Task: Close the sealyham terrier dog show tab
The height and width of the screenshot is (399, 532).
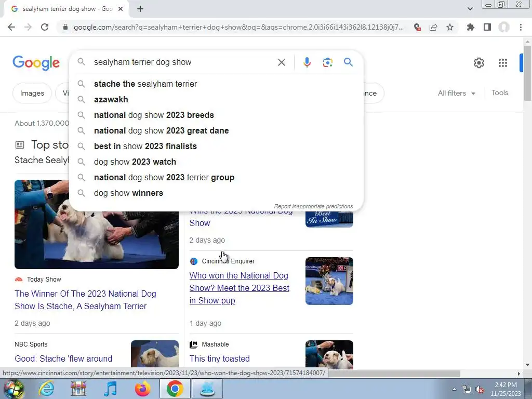Action: tap(121, 9)
